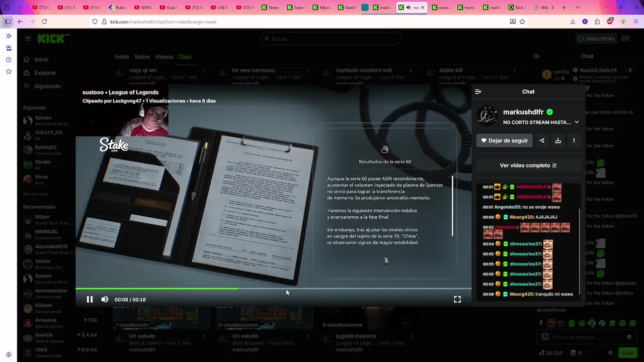
Task: Open markushdlfr channel name in clip panel
Action: click(524, 112)
